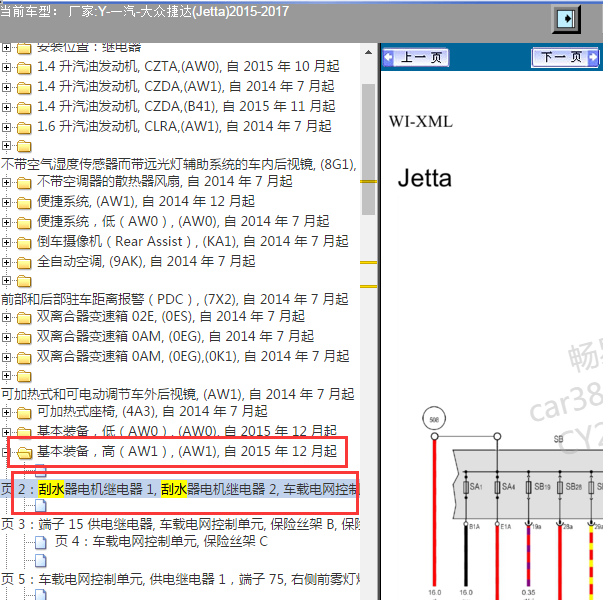Expand the 可加热式座椅 node

[6, 412]
